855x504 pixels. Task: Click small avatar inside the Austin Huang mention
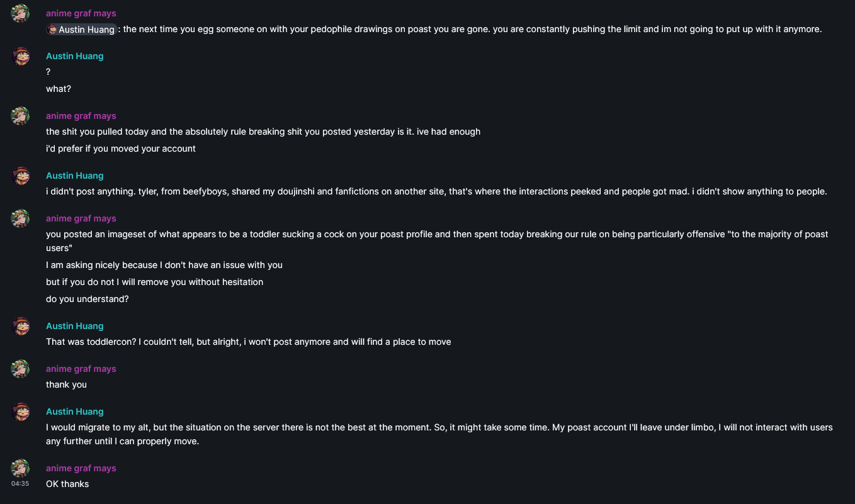53,30
